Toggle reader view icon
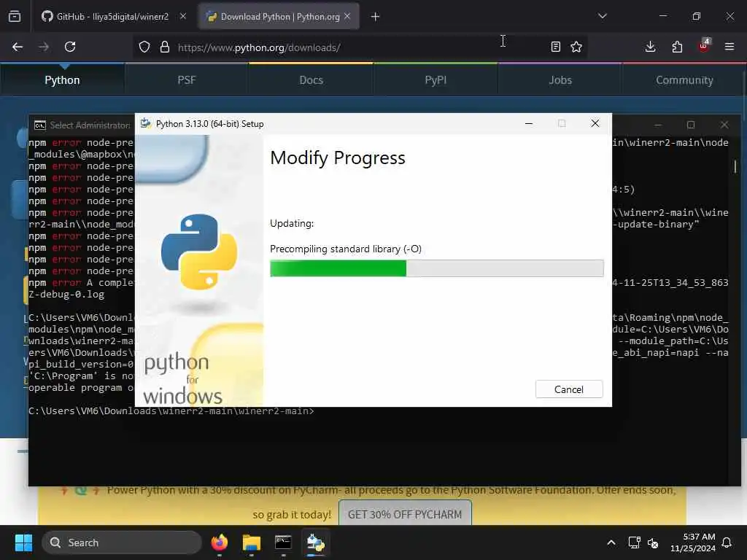Viewport: 747px width, 560px height. [555, 47]
